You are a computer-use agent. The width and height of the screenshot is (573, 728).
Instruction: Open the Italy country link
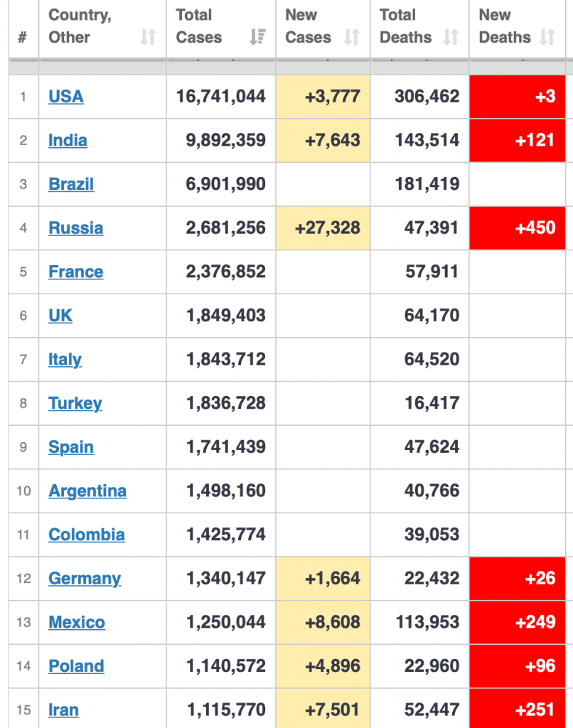pyautogui.click(x=65, y=359)
